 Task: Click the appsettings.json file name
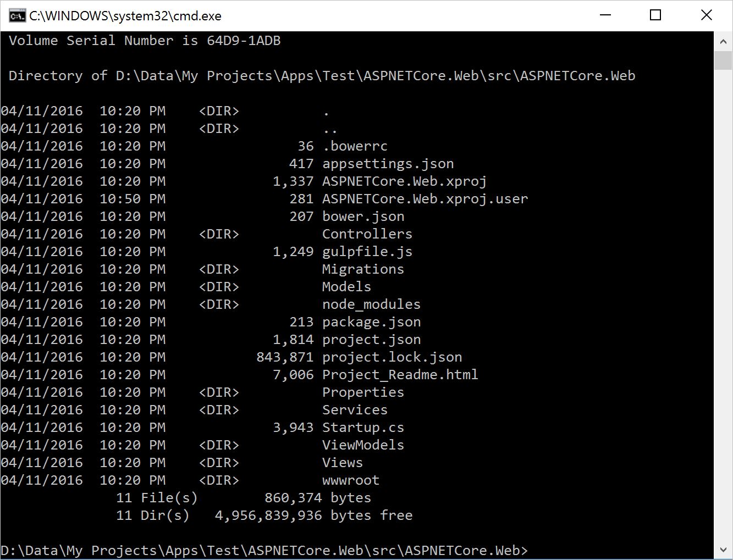388,164
